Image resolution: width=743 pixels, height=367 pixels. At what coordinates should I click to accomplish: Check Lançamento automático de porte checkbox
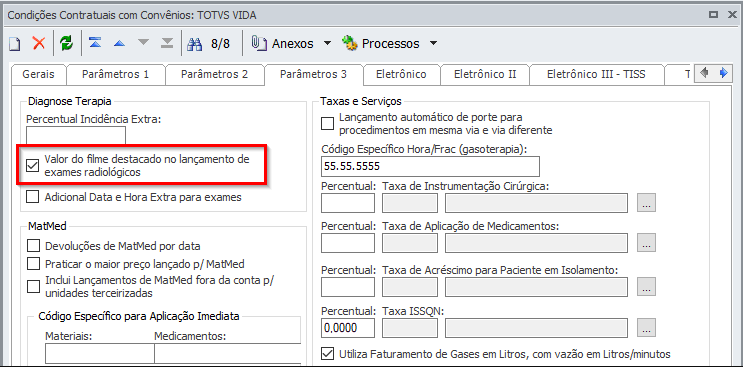tap(327, 124)
